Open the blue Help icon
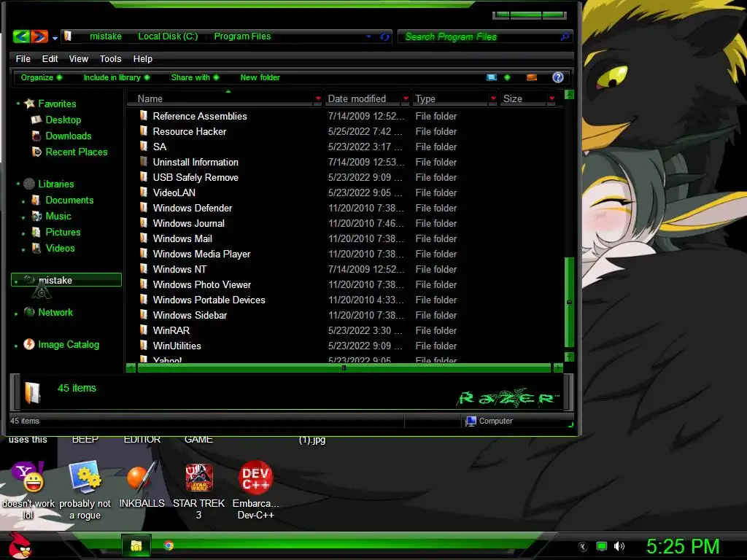 tap(558, 77)
